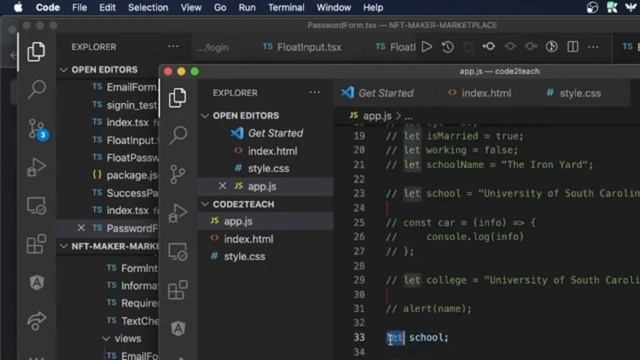Open the Apple menu
This screenshot has width=640, height=360.
point(18,7)
